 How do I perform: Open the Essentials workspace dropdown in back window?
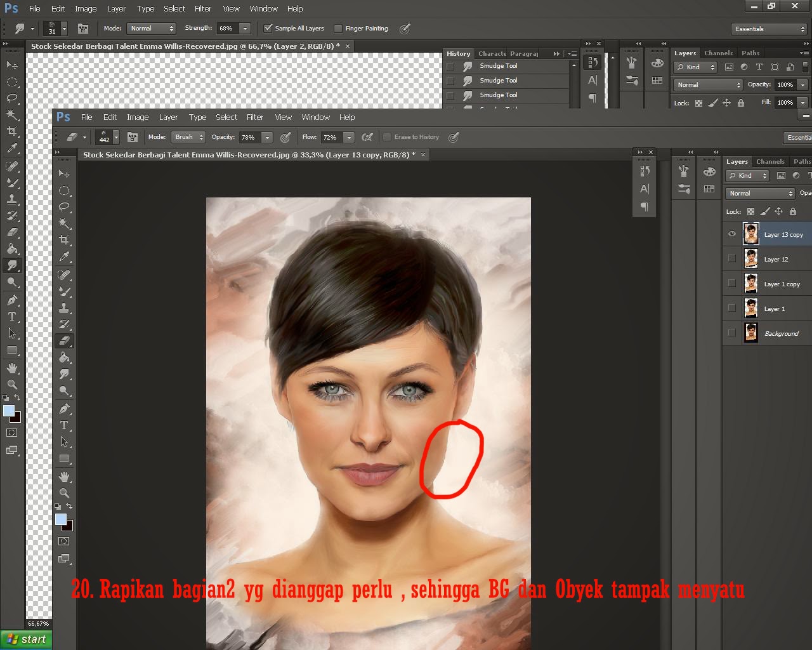click(x=769, y=29)
